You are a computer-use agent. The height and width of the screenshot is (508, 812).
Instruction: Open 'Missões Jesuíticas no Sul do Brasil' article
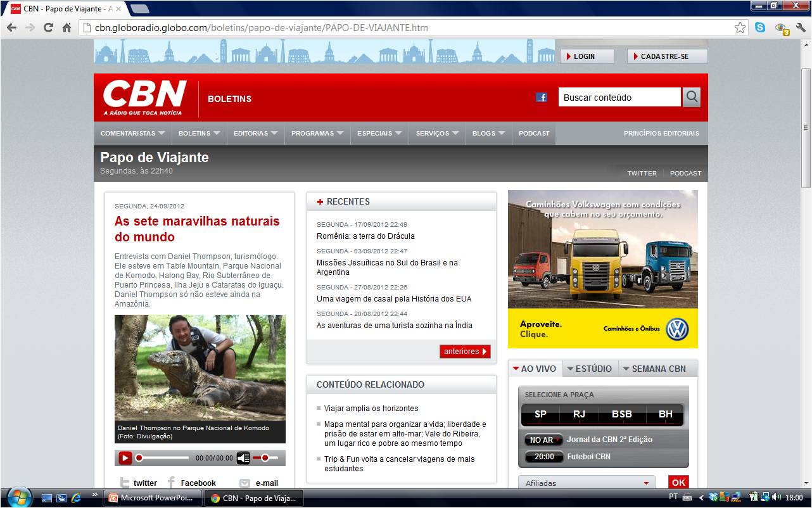click(x=387, y=267)
